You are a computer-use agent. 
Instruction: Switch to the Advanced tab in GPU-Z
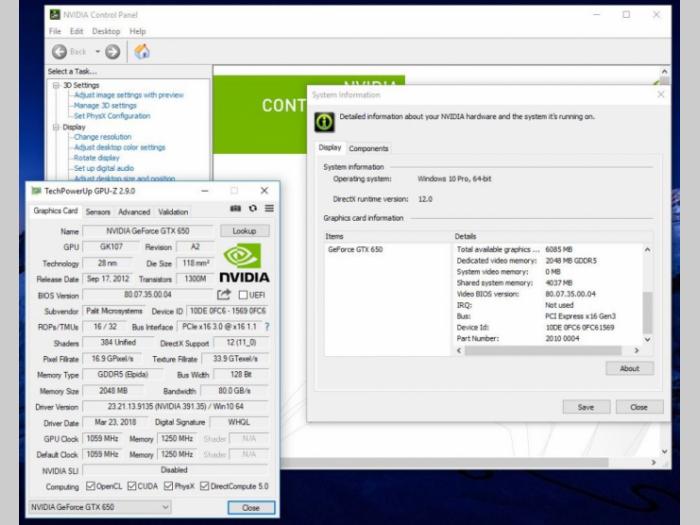tap(134, 212)
